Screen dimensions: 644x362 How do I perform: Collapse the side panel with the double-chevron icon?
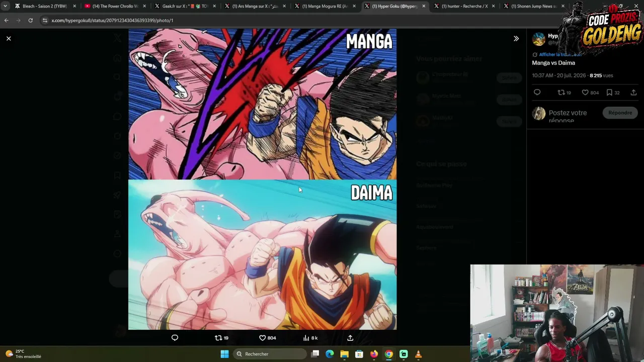tap(516, 38)
